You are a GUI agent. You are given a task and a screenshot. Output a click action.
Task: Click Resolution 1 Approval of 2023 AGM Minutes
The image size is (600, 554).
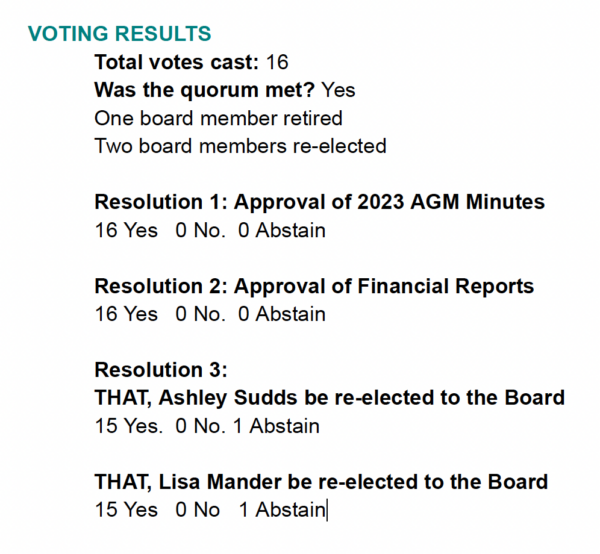320,202
